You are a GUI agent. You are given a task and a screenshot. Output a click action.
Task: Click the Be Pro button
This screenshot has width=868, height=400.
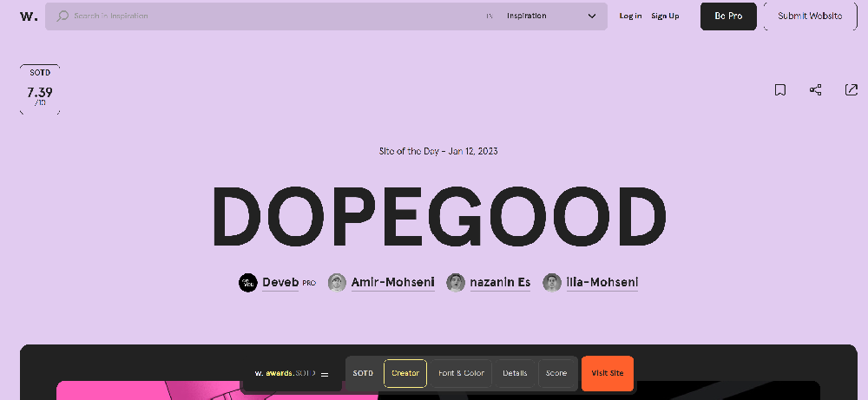click(728, 16)
